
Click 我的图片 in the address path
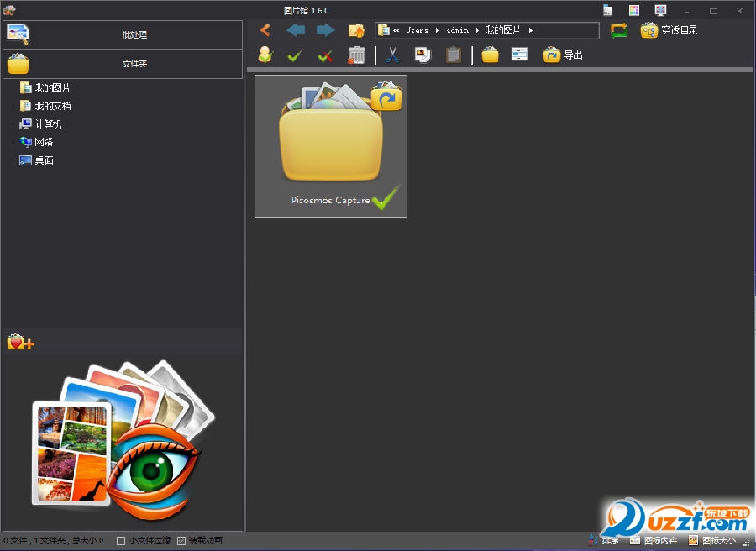pos(503,30)
